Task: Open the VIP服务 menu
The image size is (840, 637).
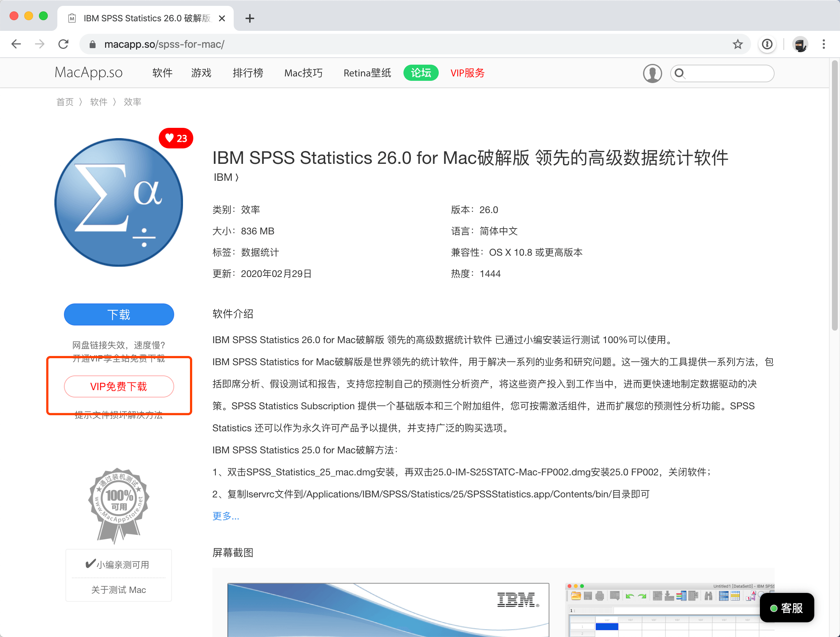Action: click(467, 73)
